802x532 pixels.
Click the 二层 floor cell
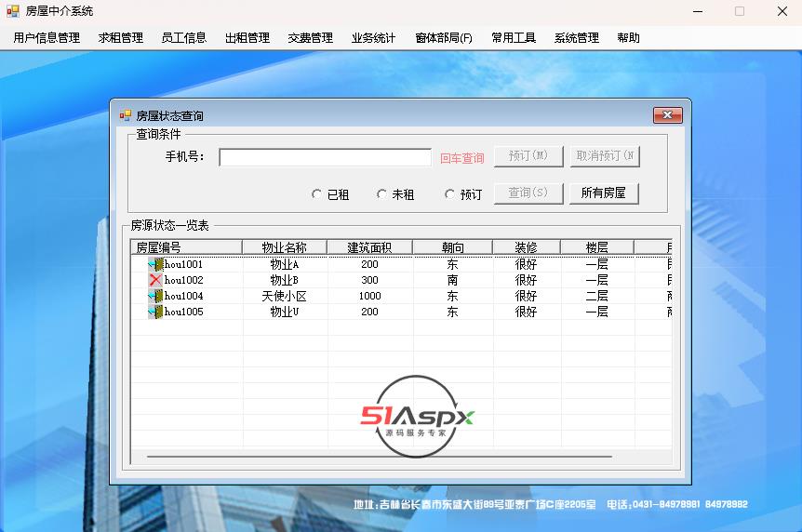pyautogui.click(x=597, y=296)
